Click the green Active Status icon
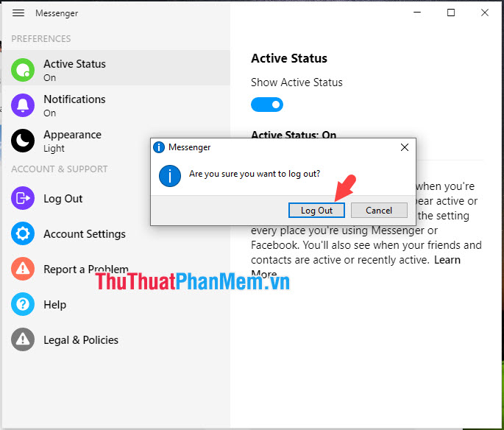The image size is (504, 430). (x=23, y=70)
